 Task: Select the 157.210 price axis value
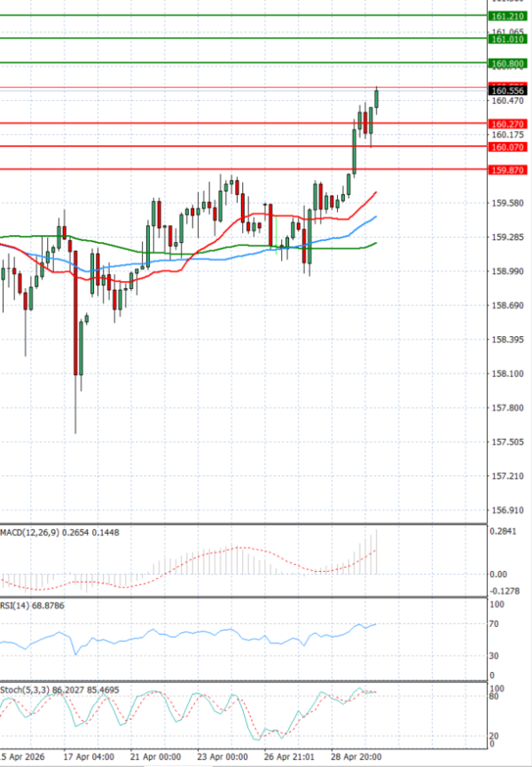505,476
